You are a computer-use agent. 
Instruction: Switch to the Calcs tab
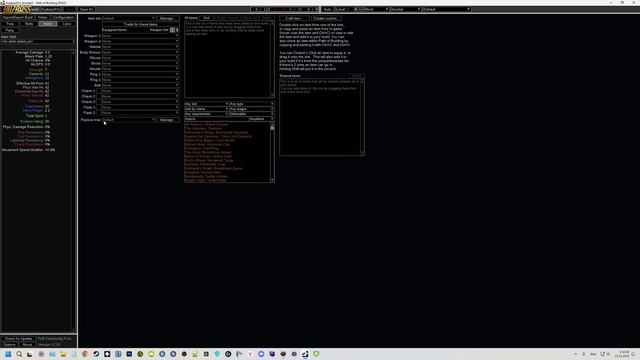67,24
